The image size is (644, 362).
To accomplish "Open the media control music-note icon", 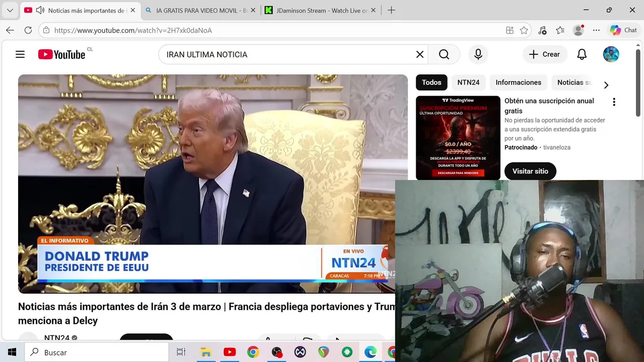I will (542, 30).
